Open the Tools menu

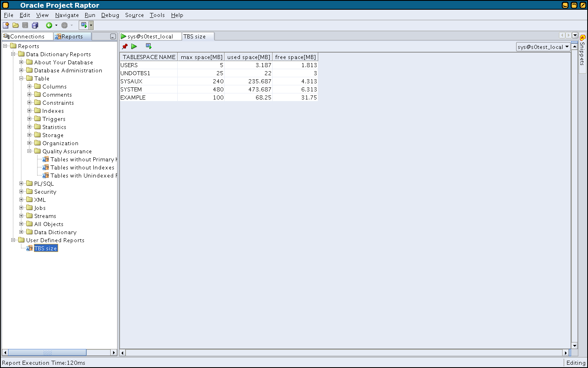pos(157,15)
